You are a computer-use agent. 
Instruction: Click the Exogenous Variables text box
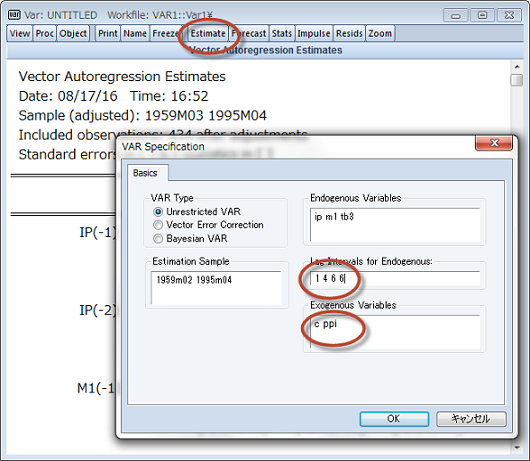(x=395, y=332)
